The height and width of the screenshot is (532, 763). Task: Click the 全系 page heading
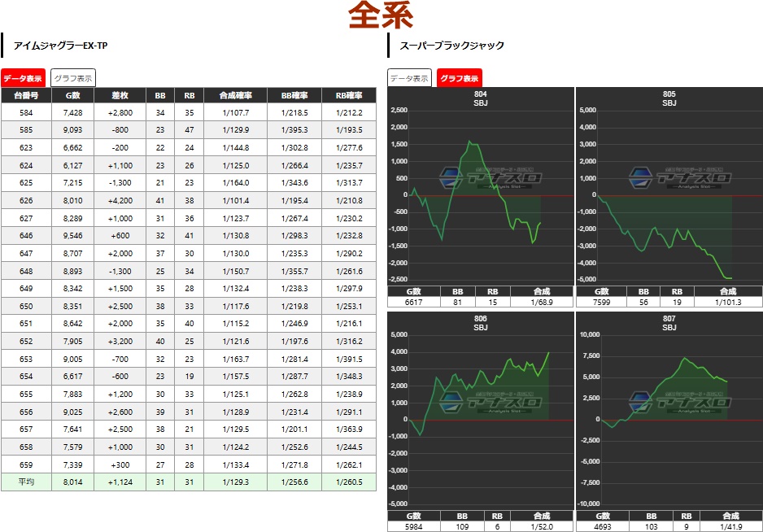tap(381, 15)
